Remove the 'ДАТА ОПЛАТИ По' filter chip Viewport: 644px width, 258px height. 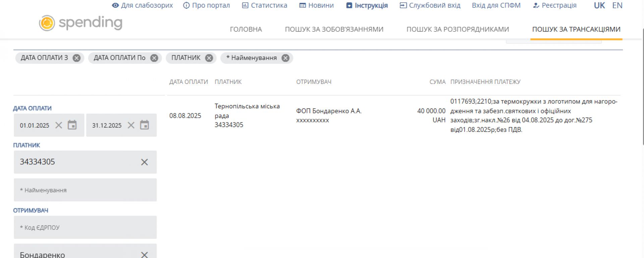coord(154,58)
